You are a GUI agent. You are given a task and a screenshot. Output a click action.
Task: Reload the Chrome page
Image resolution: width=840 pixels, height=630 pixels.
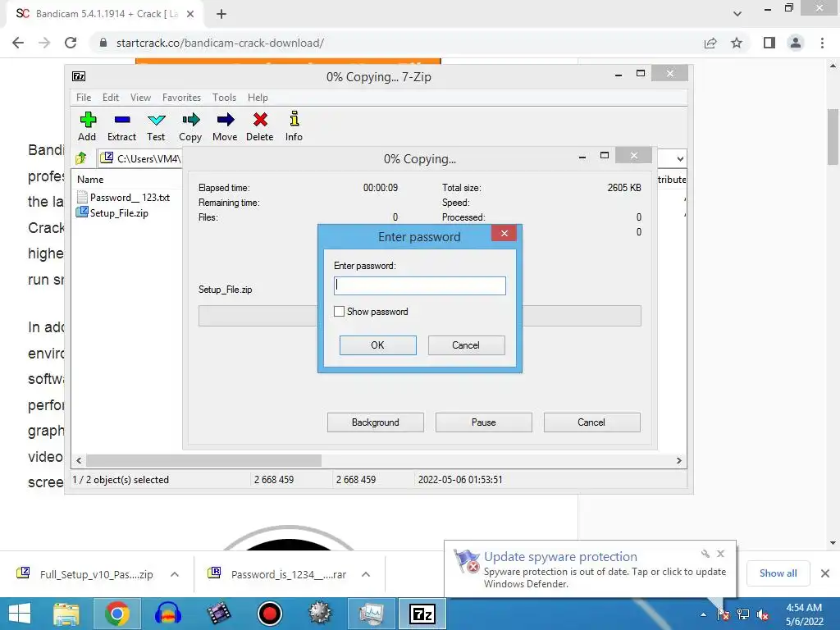coord(71,43)
